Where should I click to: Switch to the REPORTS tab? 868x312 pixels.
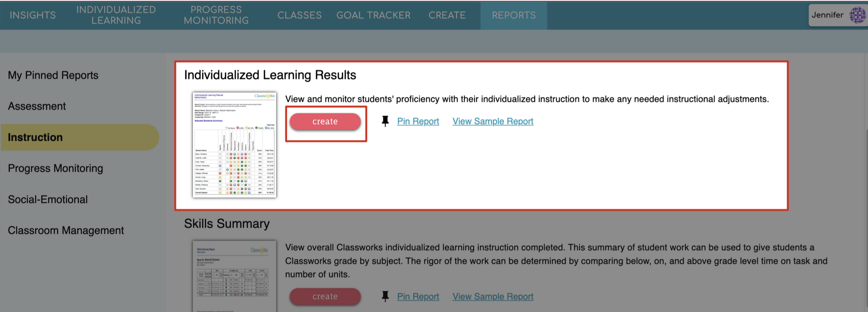pos(514,15)
